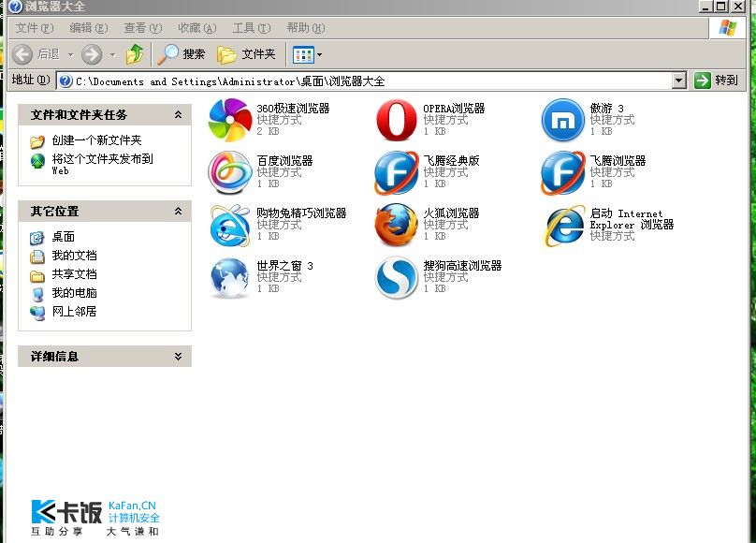Open the 收藏(A) menu
This screenshot has width=756, height=543.
tap(197, 28)
